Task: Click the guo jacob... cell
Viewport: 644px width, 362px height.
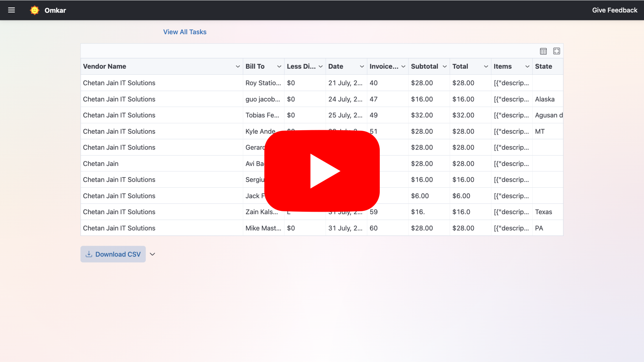Action: pos(264,99)
